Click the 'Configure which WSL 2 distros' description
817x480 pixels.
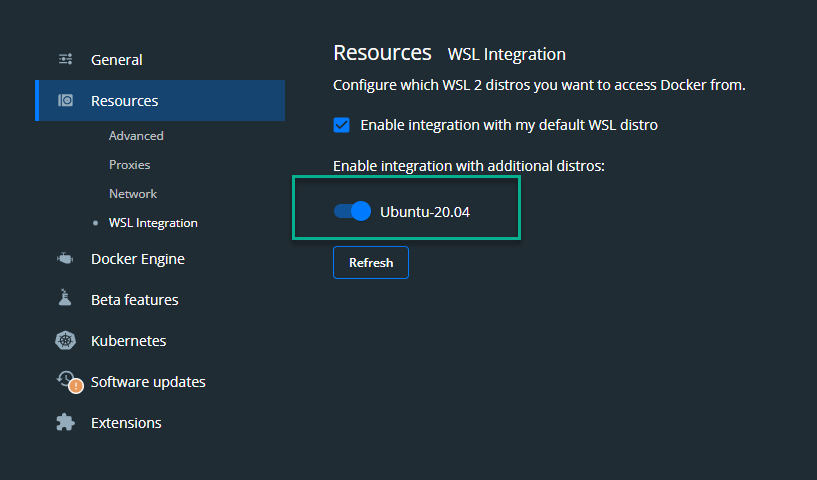(x=539, y=85)
